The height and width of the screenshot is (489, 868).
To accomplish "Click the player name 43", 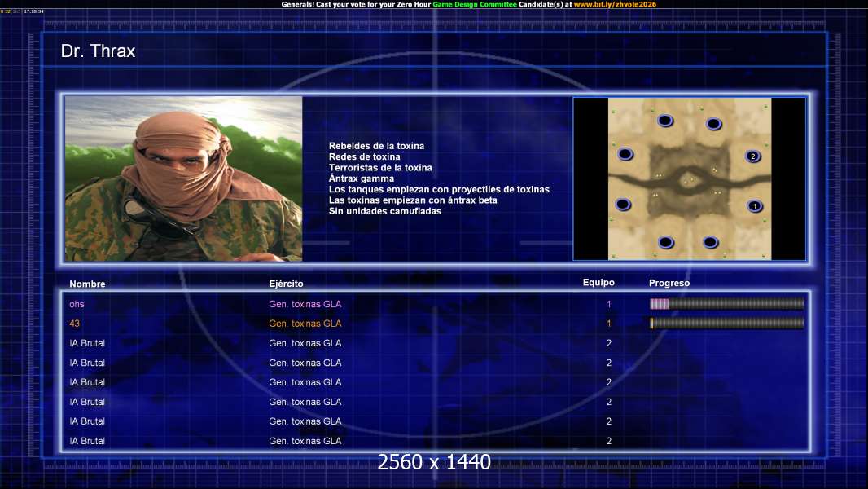I will coord(75,324).
